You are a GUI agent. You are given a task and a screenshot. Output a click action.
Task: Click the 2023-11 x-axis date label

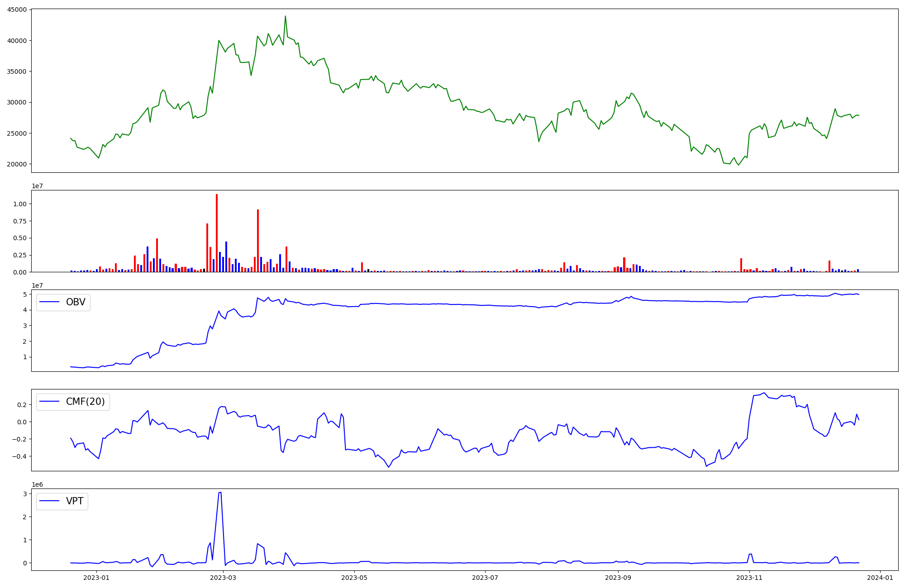749,578
